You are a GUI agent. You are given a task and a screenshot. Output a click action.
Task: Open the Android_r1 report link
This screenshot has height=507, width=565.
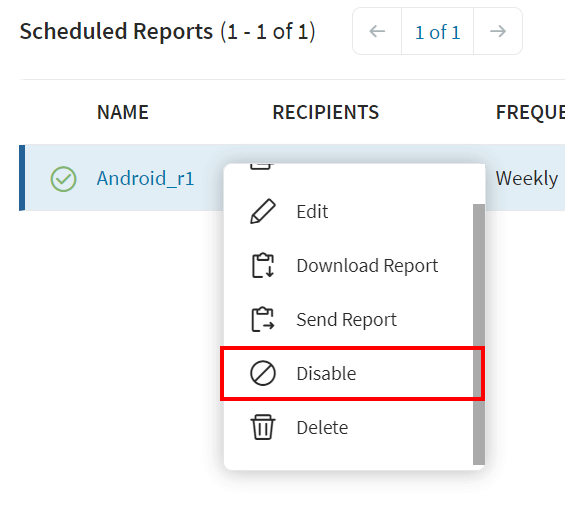tap(146, 178)
